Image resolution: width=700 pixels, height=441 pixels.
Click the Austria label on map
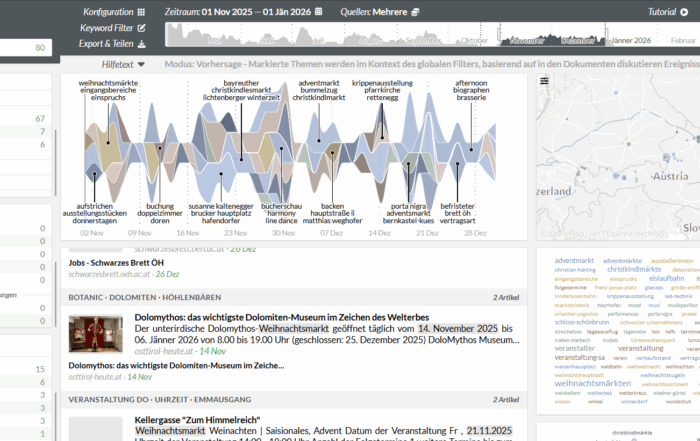[x=671, y=176]
